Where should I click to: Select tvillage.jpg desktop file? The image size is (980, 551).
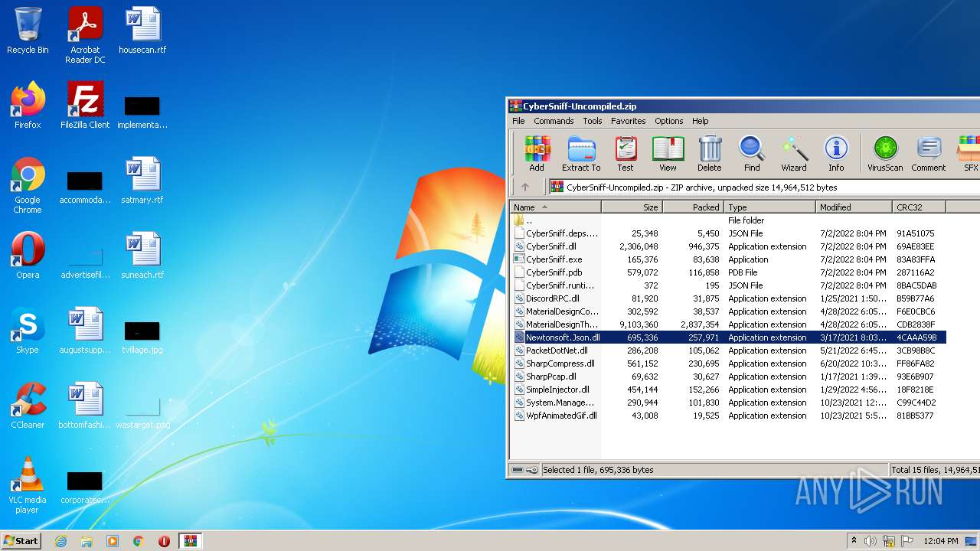pyautogui.click(x=142, y=337)
